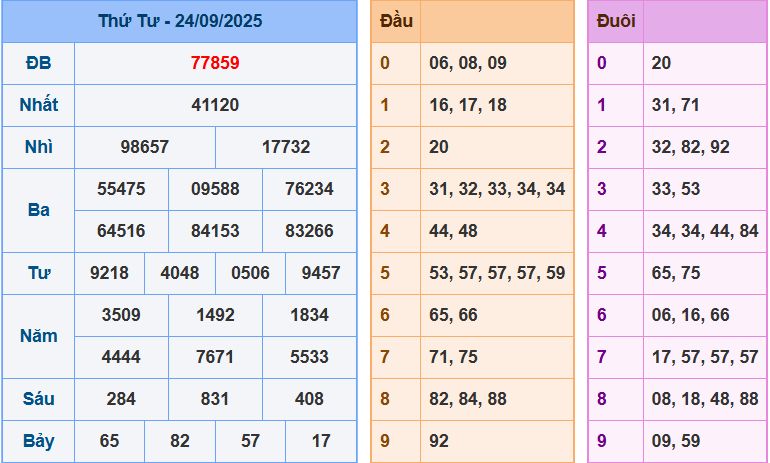Image resolution: width=770 pixels, height=463 pixels.
Task: Click the ĐB row label
Action: [38, 63]
